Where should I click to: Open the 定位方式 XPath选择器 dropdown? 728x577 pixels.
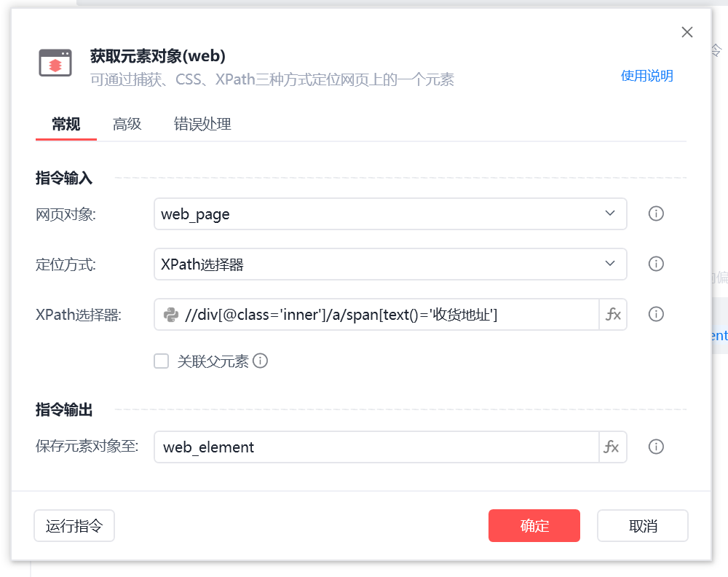(x=390, y=264)
